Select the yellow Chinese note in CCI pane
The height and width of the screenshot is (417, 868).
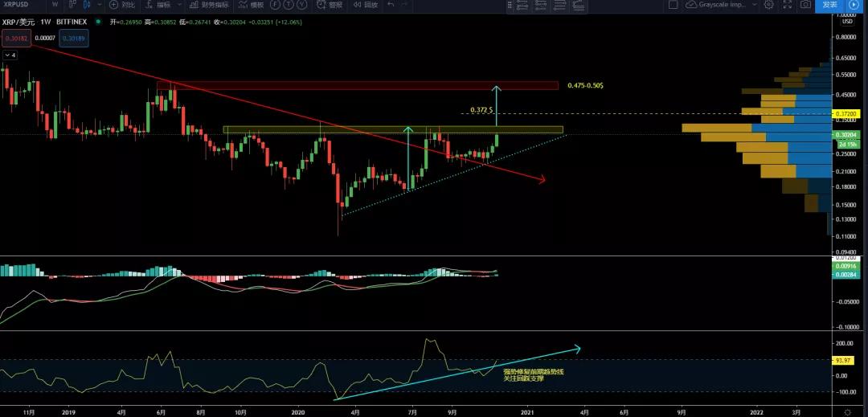[533, 375]
